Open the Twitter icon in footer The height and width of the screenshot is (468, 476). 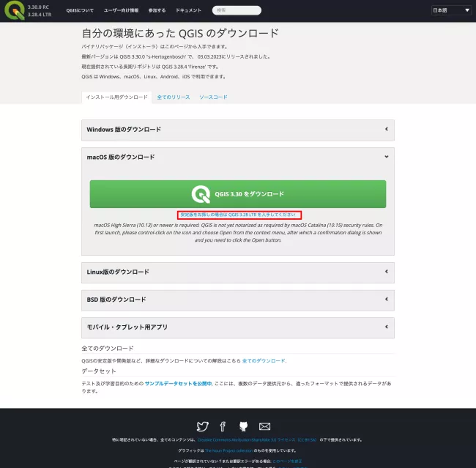point(202,426)
